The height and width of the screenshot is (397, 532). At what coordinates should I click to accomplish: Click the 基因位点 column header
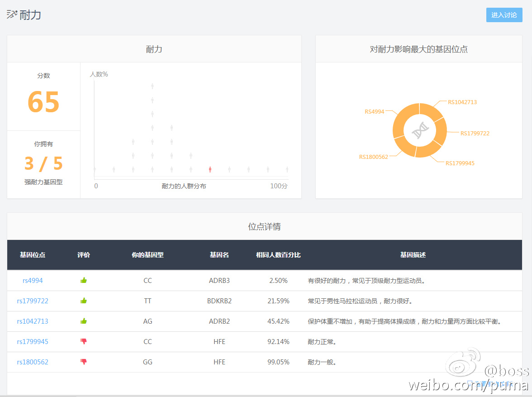pos(33,255)
